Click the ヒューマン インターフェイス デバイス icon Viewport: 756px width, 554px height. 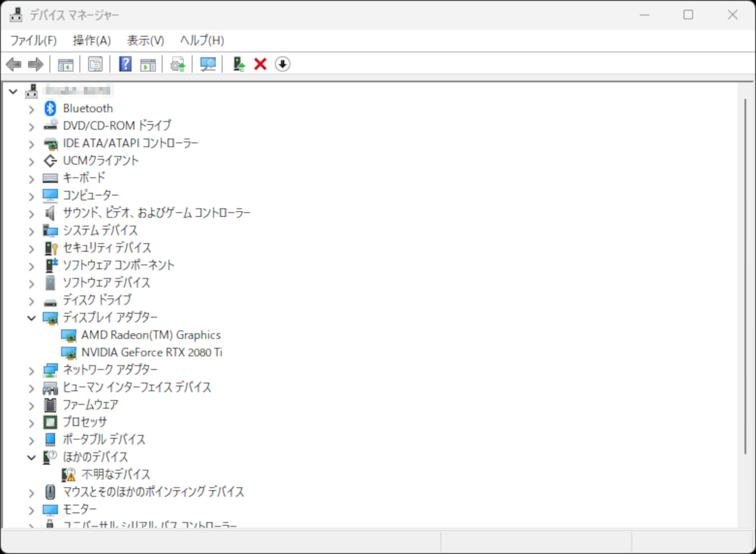[50, 387]
